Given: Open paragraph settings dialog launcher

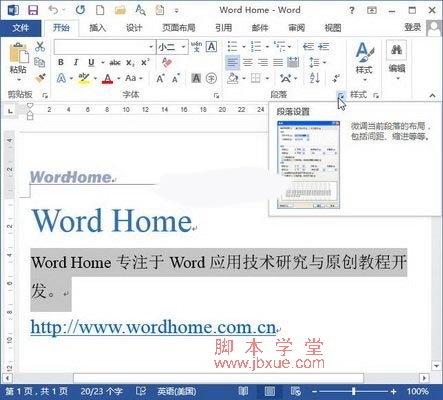Looking at the screenshot, I should 341,96.
